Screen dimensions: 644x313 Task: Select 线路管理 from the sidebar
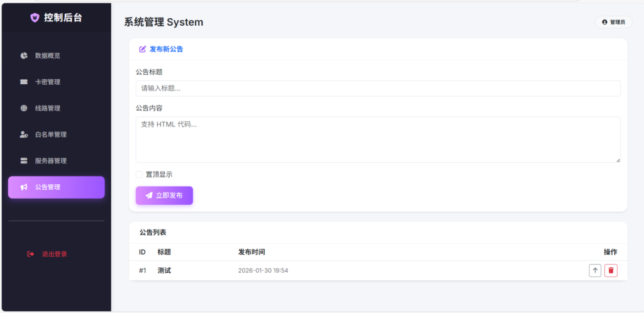(x=48, y=108)
